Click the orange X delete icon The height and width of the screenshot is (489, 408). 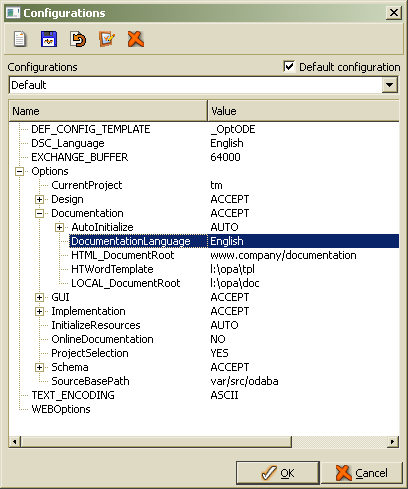[x=136, y=39]
